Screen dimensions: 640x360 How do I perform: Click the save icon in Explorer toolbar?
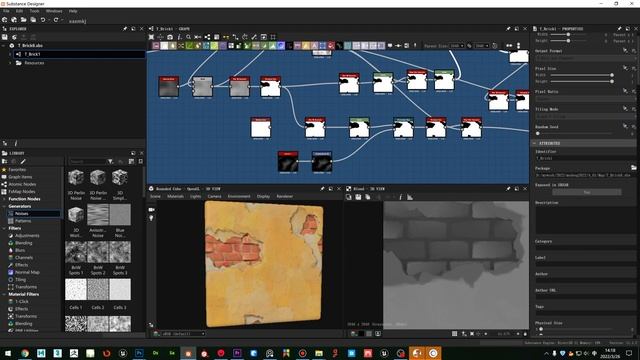[5, 37]
